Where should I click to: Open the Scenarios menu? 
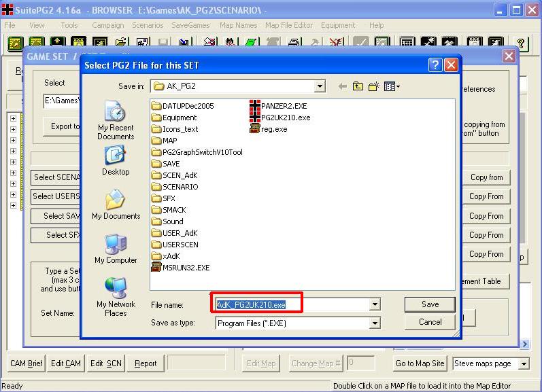click(148, 25)
